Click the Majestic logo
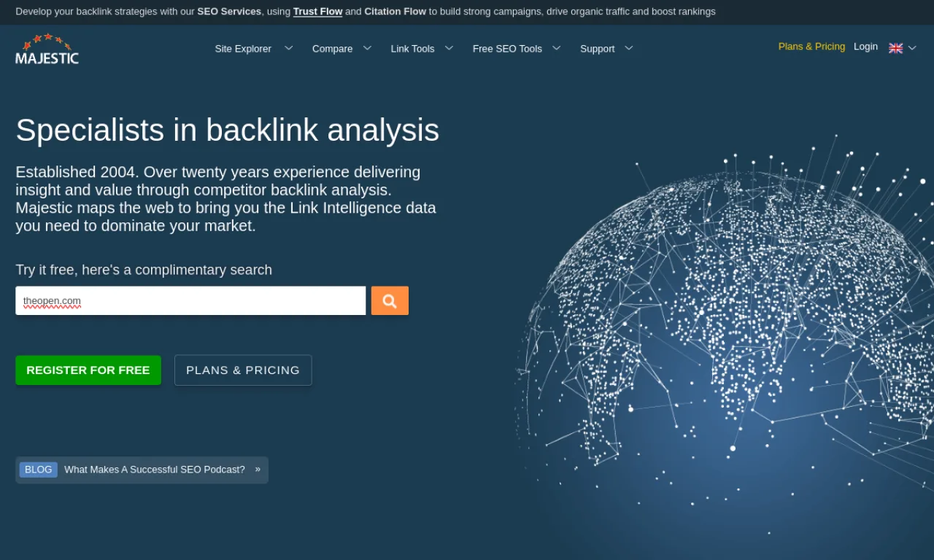The image size is (934, 560). [47, 49]
